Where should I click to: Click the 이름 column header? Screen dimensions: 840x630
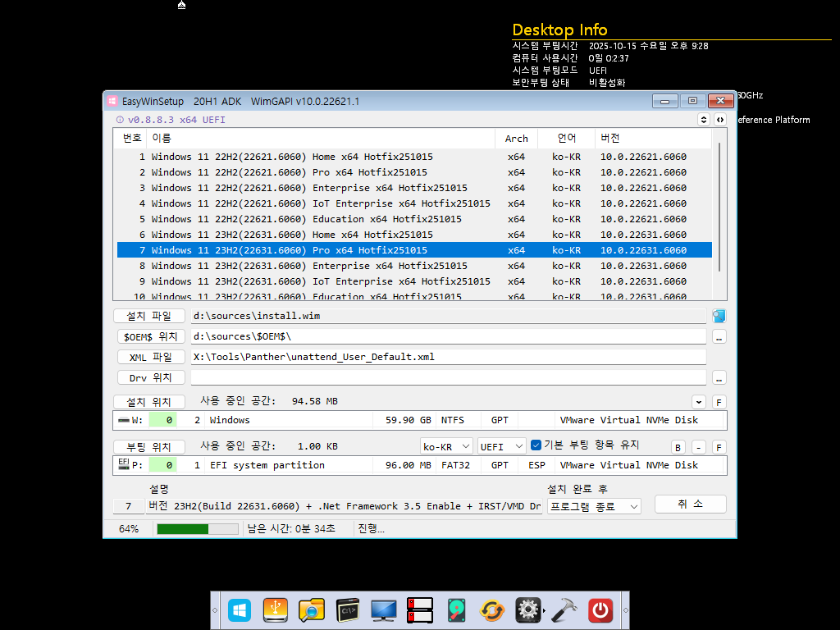click(x=321, y=138)
